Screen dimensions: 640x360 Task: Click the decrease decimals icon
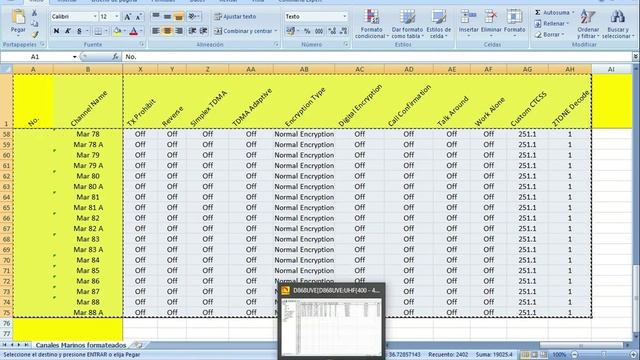[344, 31]
